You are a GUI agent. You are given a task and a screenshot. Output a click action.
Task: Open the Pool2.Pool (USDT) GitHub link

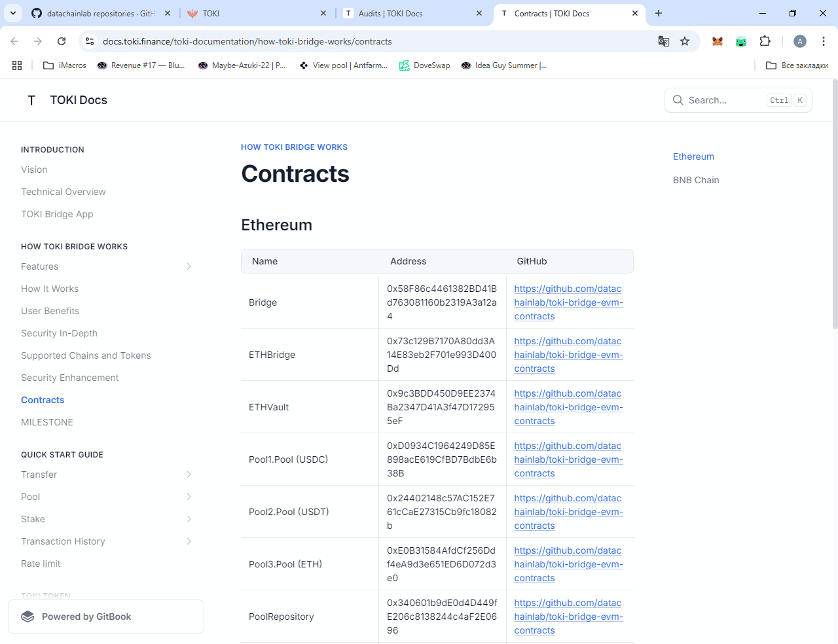[568, 512]
